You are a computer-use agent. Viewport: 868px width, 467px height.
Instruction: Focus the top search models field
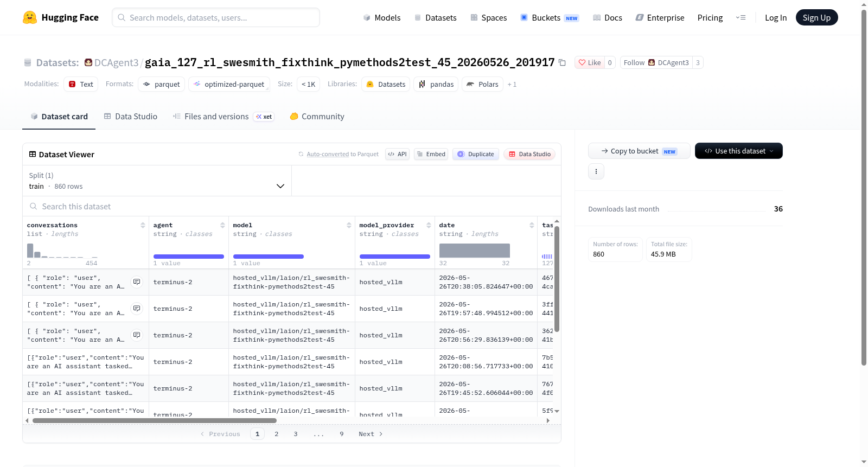216,17
